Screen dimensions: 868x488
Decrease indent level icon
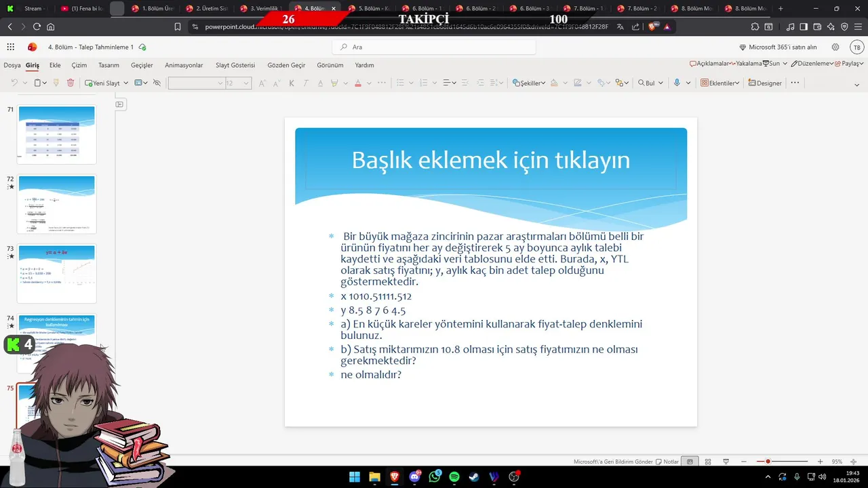(466, 83)
